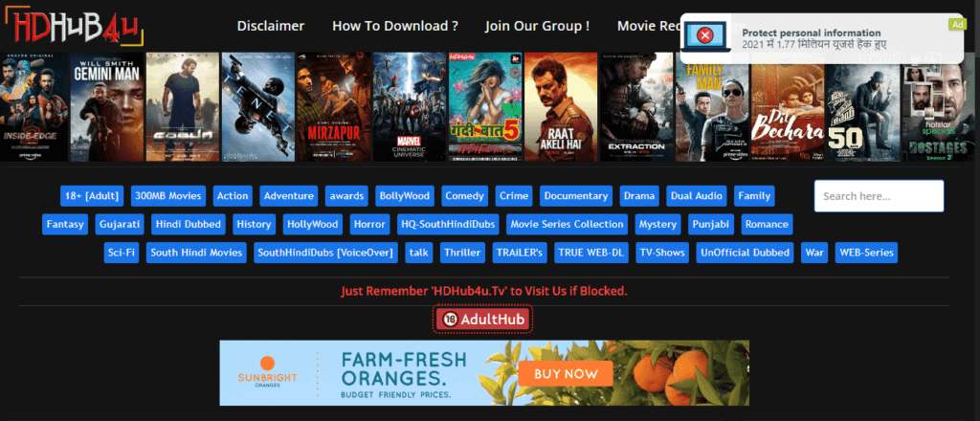Select Fantasy category tag
The image size is (980, 421).
[65, 224]
